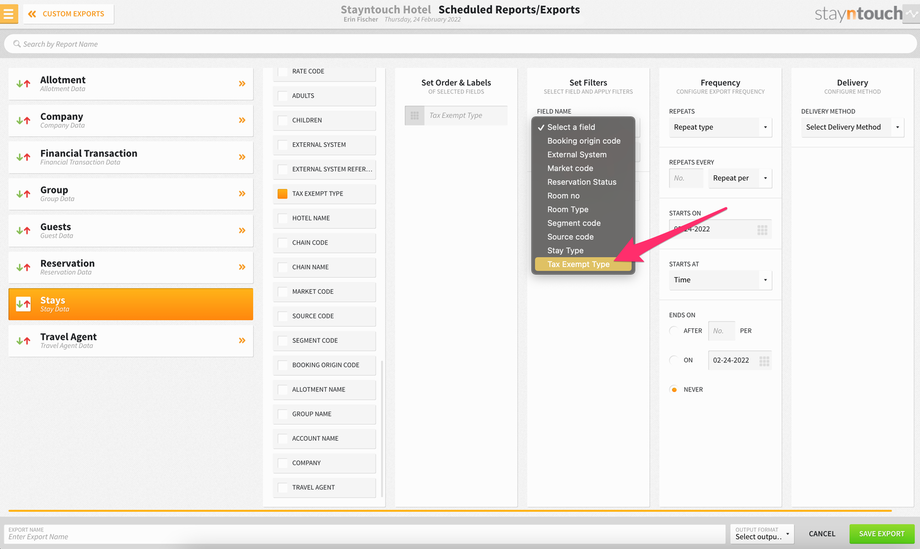
Task: Check the Rate Code field
Action: coord(283,71)
